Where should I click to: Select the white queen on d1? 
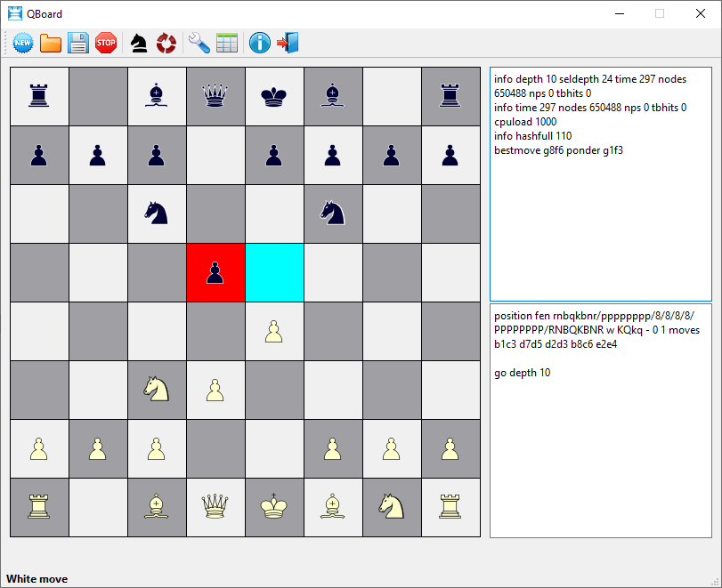point(215,507)
